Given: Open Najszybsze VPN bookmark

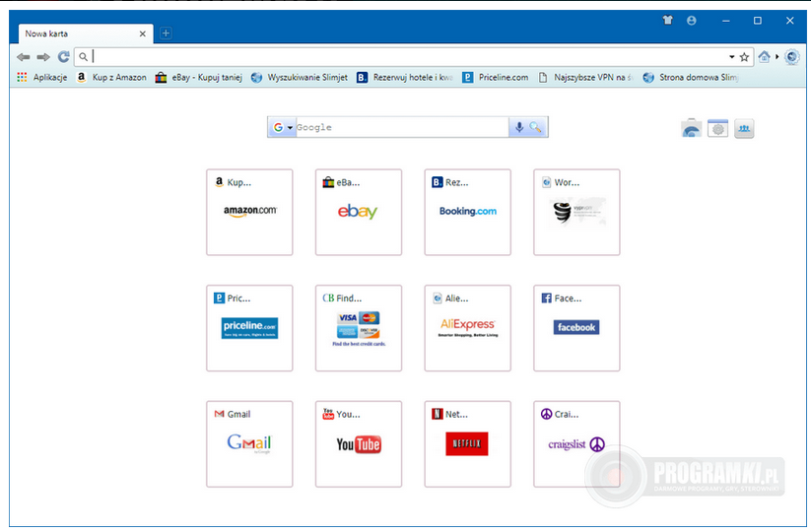Looking at the screenshot, I should point(585,77).
